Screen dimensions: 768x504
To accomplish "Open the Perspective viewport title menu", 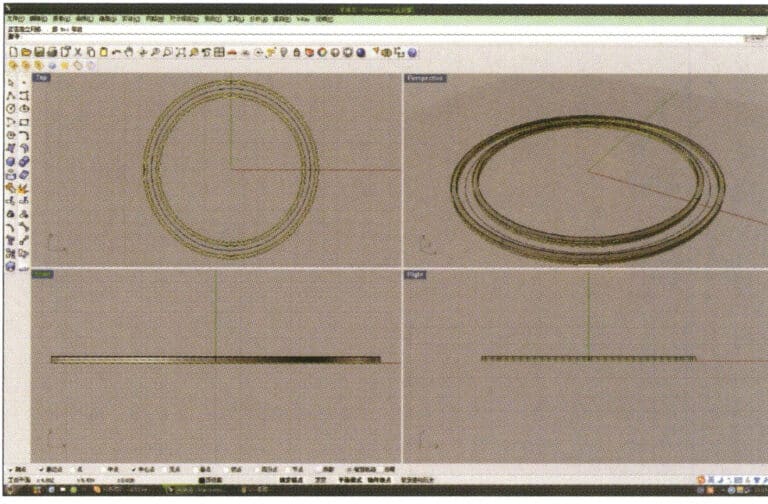I will [424, 77].
